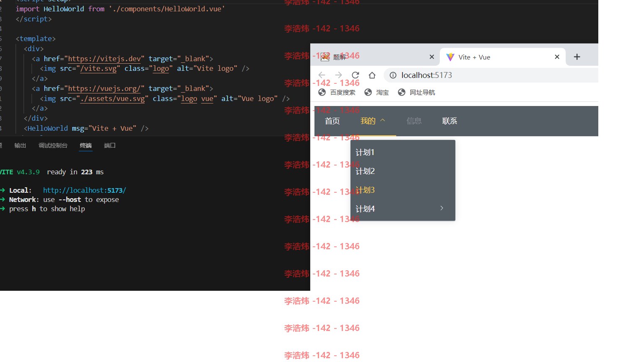Go to browser home page
Viewport: 644px width, 362px height.
[372, 75]
